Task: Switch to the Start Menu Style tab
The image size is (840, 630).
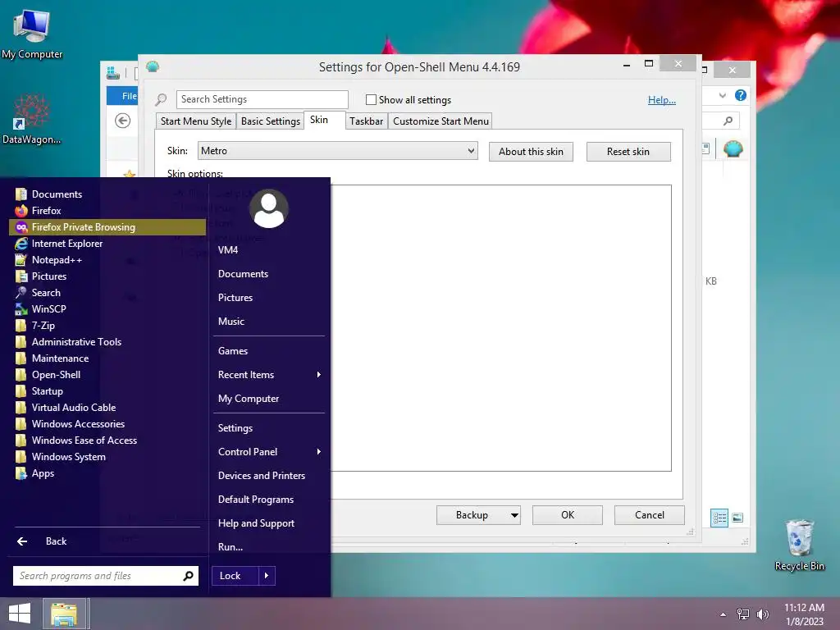Action: tap(196, 121)
